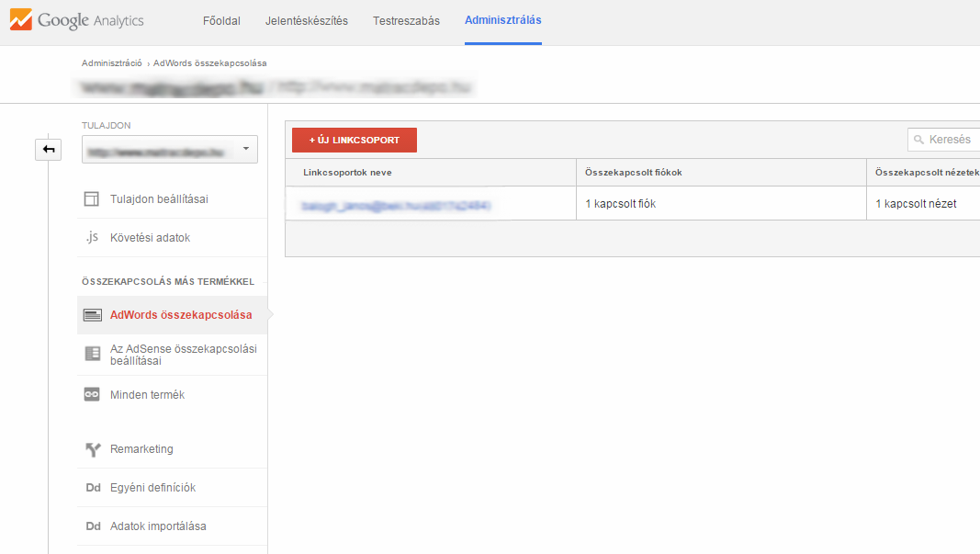Click the Adminisztráció breadcrumb link
This screenshot has height=554, width=980.
[112, 63]
